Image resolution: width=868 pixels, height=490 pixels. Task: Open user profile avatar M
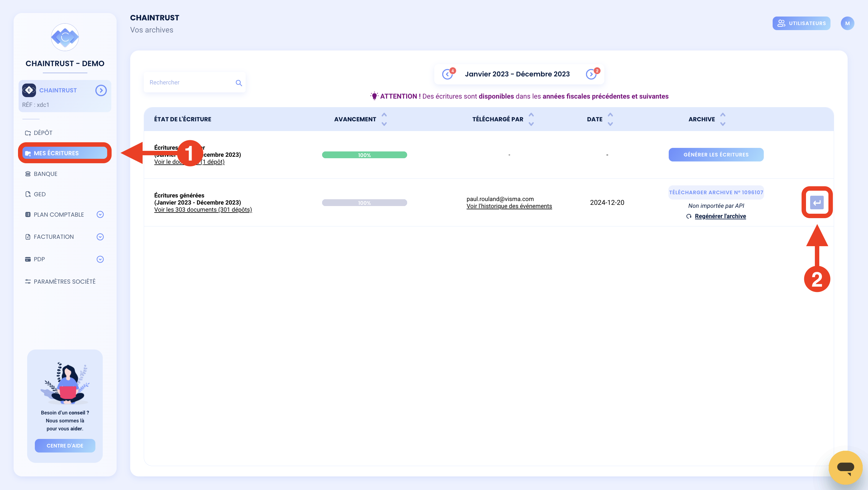pyautogui.click(x=847, y=23)
